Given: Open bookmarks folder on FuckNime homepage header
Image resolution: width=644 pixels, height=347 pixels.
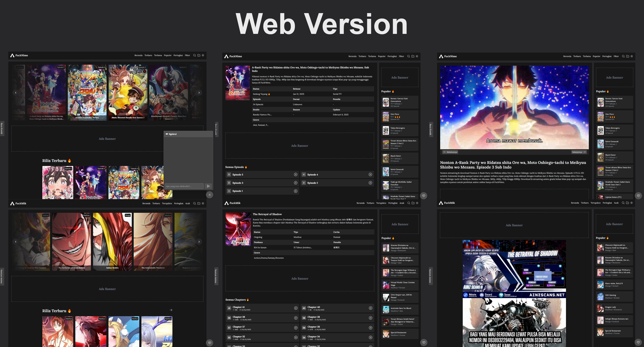Looking at the screenshot, I should pyautogui.click(x=199, y=55).
